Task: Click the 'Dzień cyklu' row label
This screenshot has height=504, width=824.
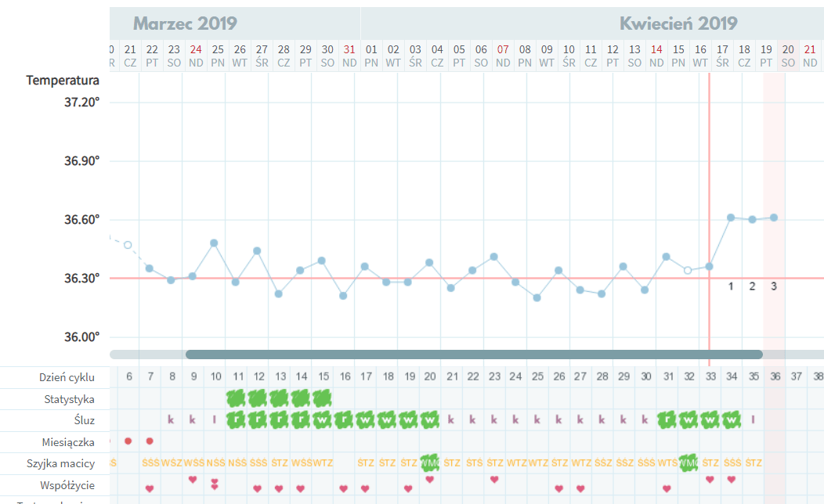Action: [67, 377]
